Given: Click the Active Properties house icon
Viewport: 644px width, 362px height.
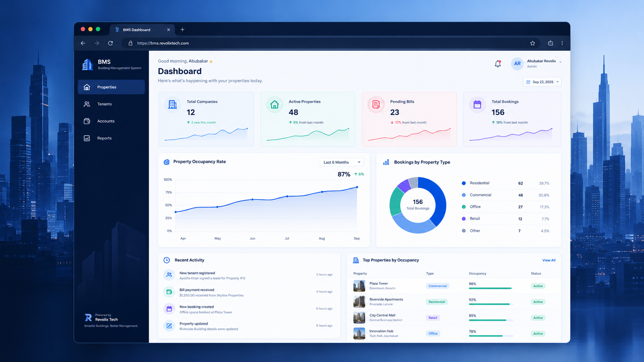Looking at the screenshot, I should click(x=274, y=105).
